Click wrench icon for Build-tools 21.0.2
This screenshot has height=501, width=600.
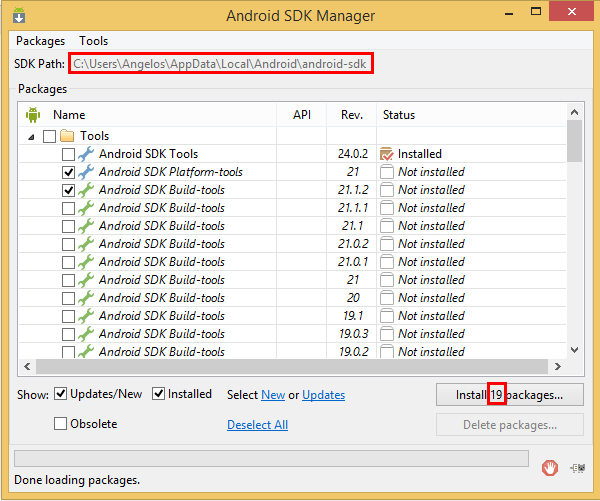[x=86, y=244]
